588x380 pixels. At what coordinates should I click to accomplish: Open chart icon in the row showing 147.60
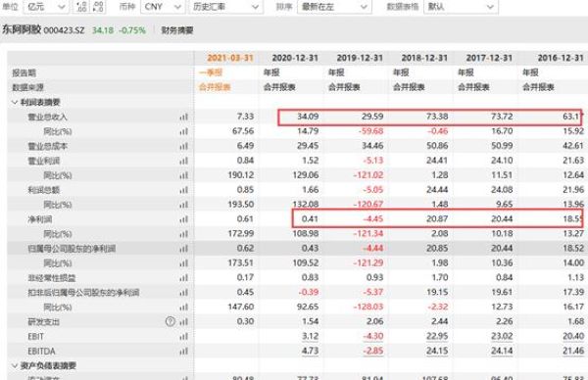184,307
